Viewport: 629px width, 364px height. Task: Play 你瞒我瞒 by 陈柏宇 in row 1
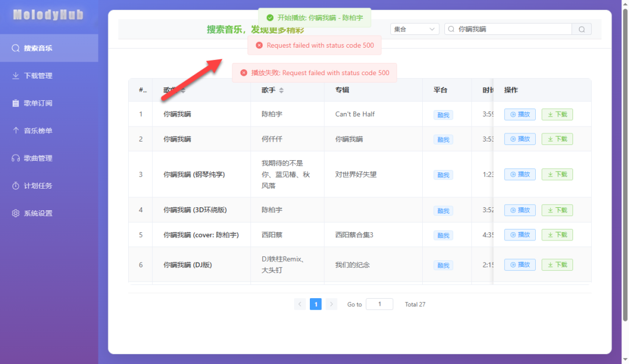520,115
